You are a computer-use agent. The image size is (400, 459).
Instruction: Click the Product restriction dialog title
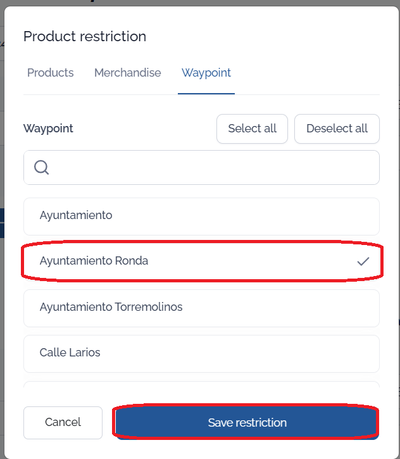(x=85, y=36)
